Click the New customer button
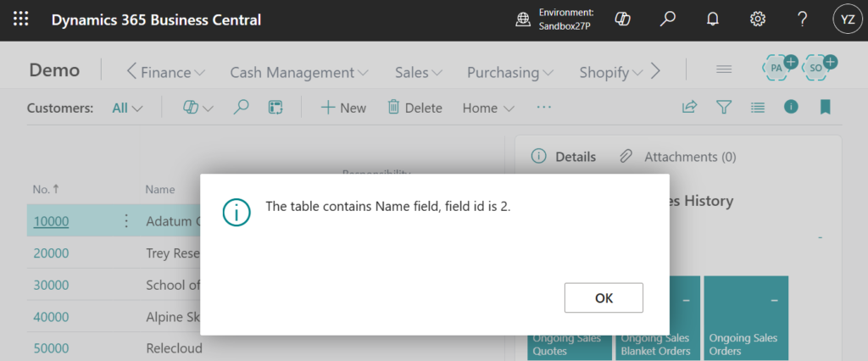The width and height of the screenshot is (868, 361). point(343,108)
